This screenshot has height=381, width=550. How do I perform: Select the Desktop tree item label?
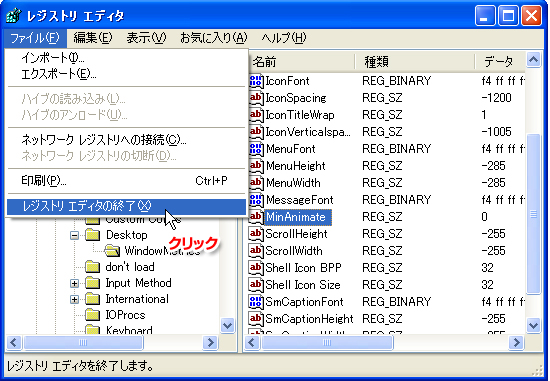pos(126,235)
